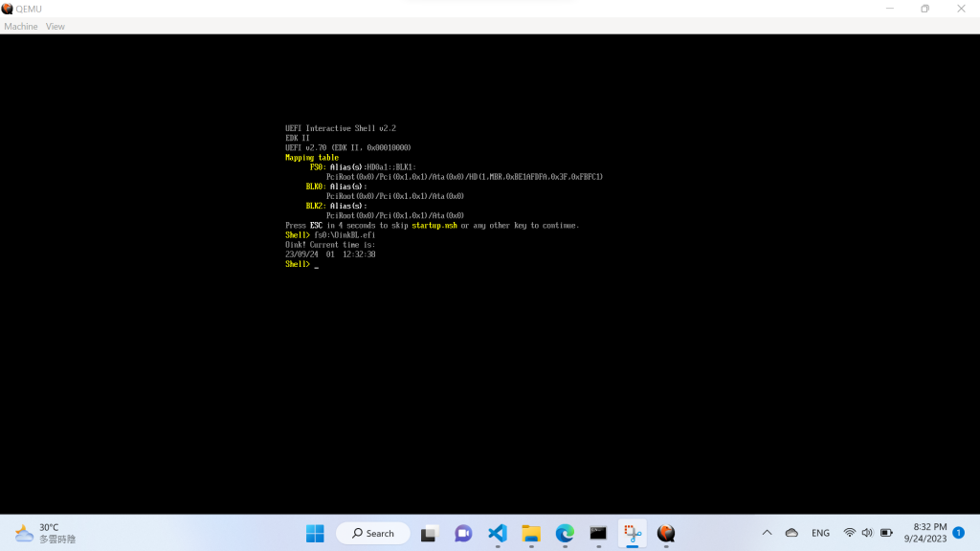Open the Machine menu
The width and height of the screenshot is (980, 551).
[x=21, y=26]
